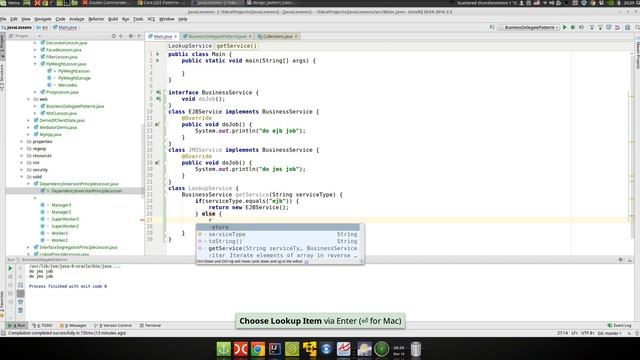The height and width of the screenshot is (360, 640).
Task: Open the Build menu
Action: pos(113,19)
